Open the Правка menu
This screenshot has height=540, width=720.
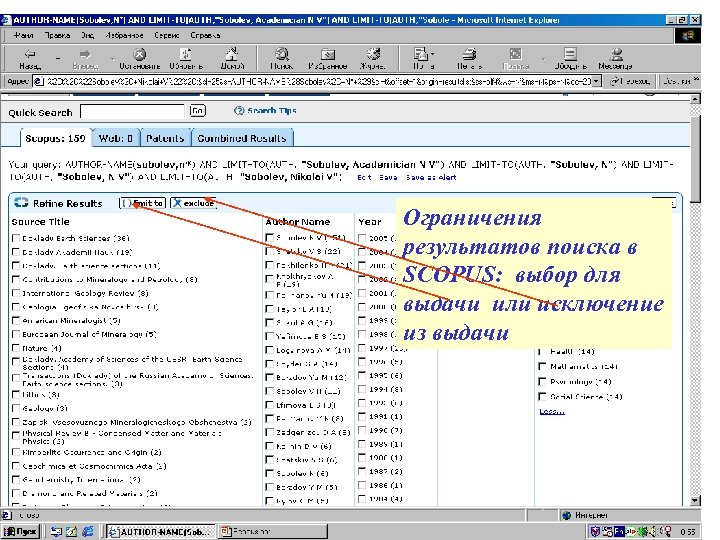pos(57,35)
